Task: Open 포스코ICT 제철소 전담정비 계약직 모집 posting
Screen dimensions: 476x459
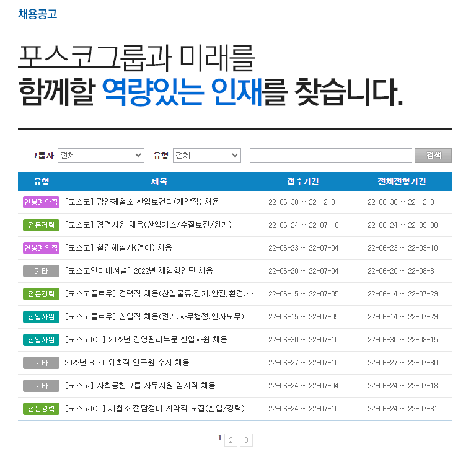Action: [154, 408]
